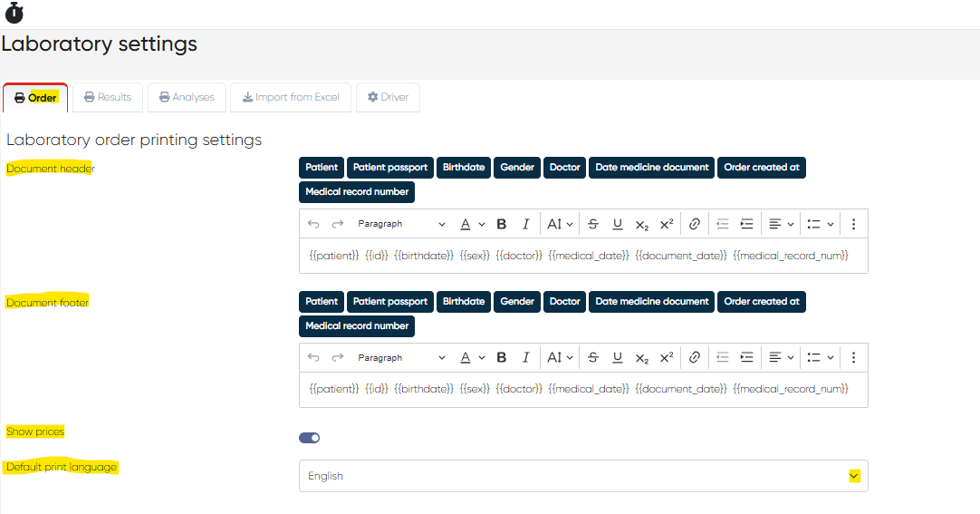Expand Paragraph style dropdown in header editor
The width and height of the screenshot is (980, 514).
401,224
